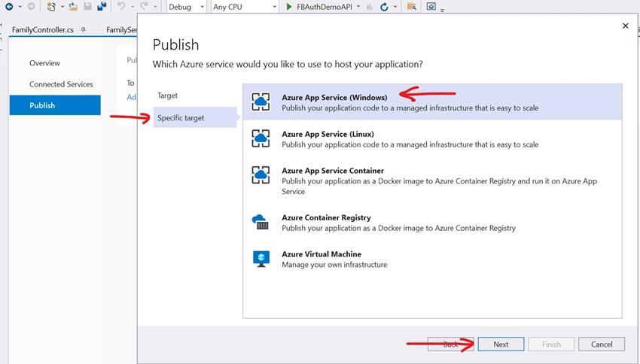
Task: Click the Azure App Service (Linux) cloud icon
Action: (x=261, y=138)
